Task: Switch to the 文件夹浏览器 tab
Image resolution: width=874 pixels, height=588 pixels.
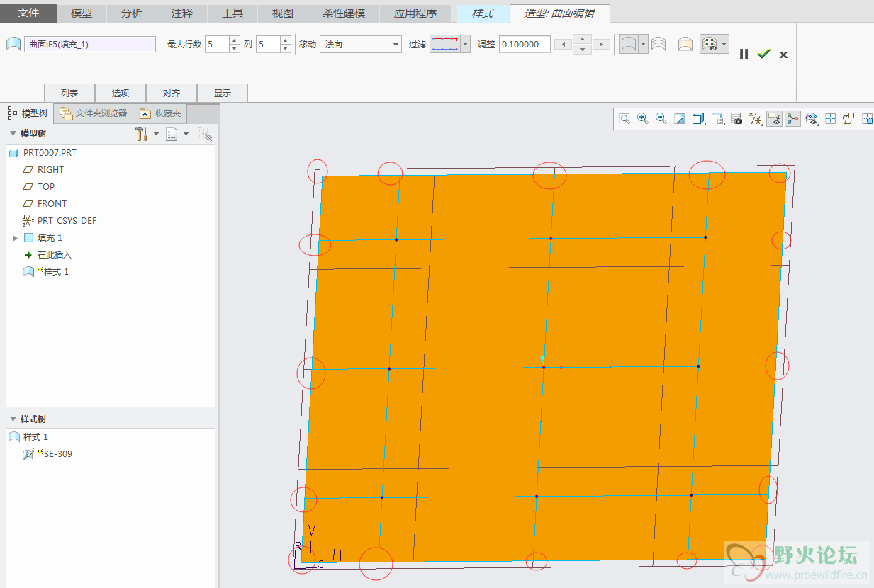Action: [x=94, y=113]
